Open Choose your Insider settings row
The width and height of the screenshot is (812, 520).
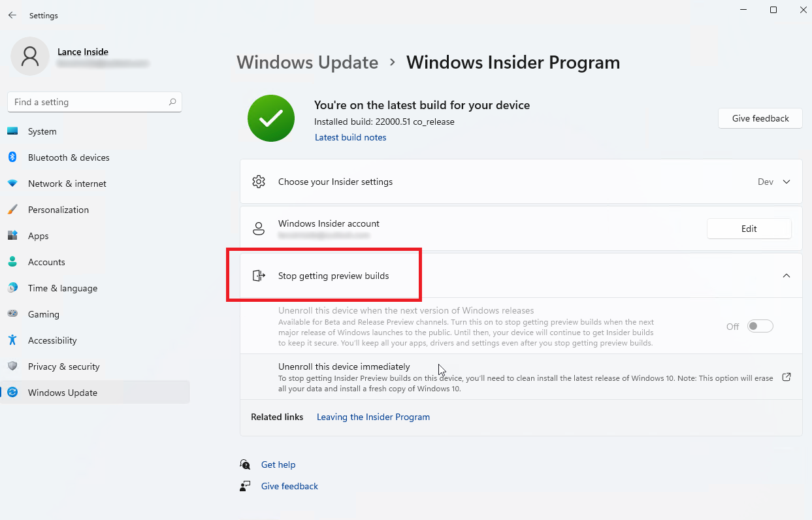click(521, 182)
